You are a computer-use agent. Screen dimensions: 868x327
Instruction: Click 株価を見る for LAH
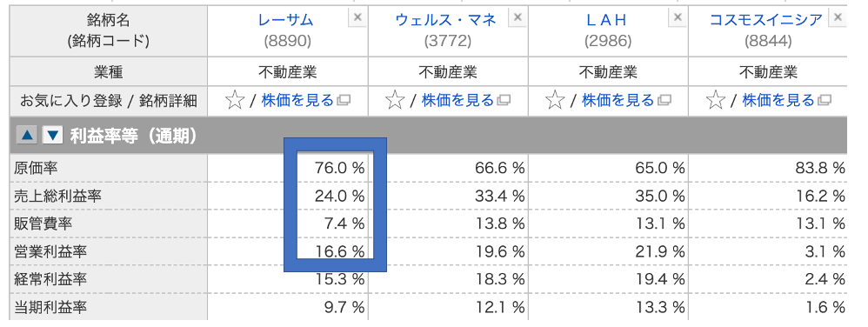pyautogui.click(x=618, y=101)
